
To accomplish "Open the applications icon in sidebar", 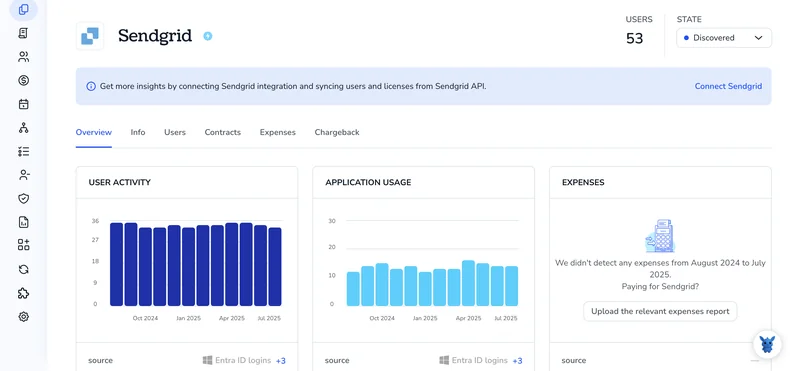I will pos(23,10).
